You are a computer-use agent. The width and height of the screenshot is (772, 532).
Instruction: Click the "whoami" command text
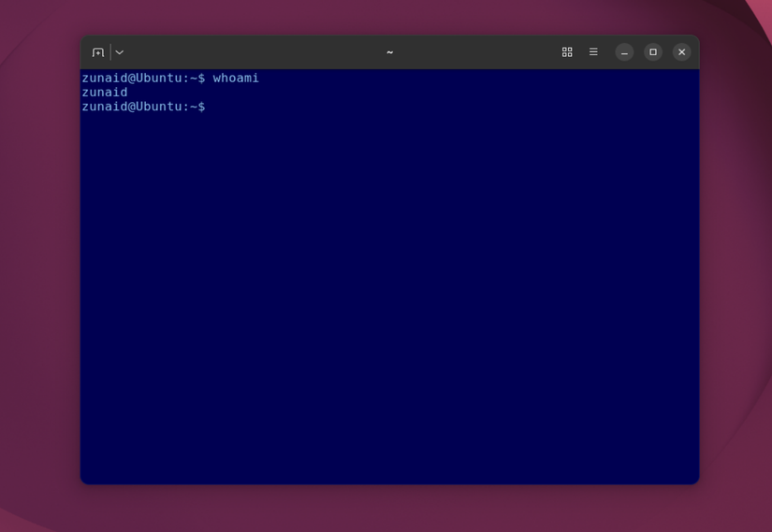coord(236,79)
